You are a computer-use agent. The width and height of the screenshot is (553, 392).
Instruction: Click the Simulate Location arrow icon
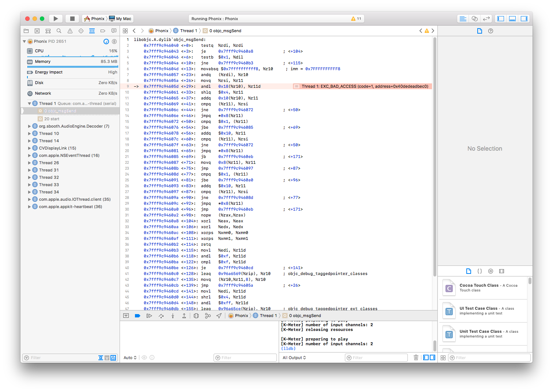[219, 316]
